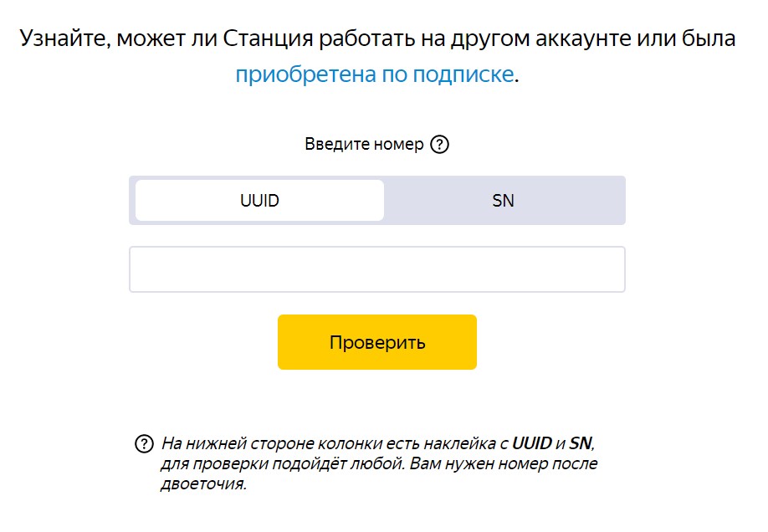Switch to the SN tab
Screen dimensions: 768x532
(x=503, y=201)
